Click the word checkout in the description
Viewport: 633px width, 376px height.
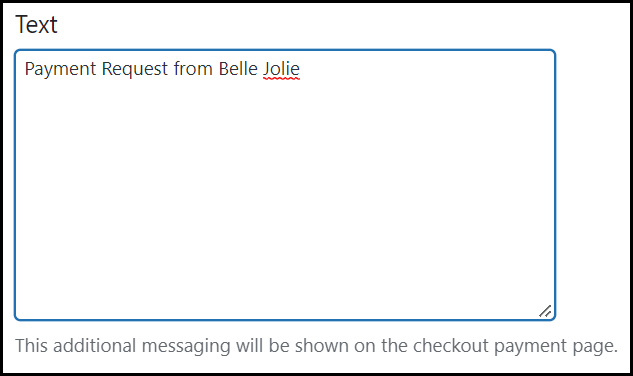(451, 346)
